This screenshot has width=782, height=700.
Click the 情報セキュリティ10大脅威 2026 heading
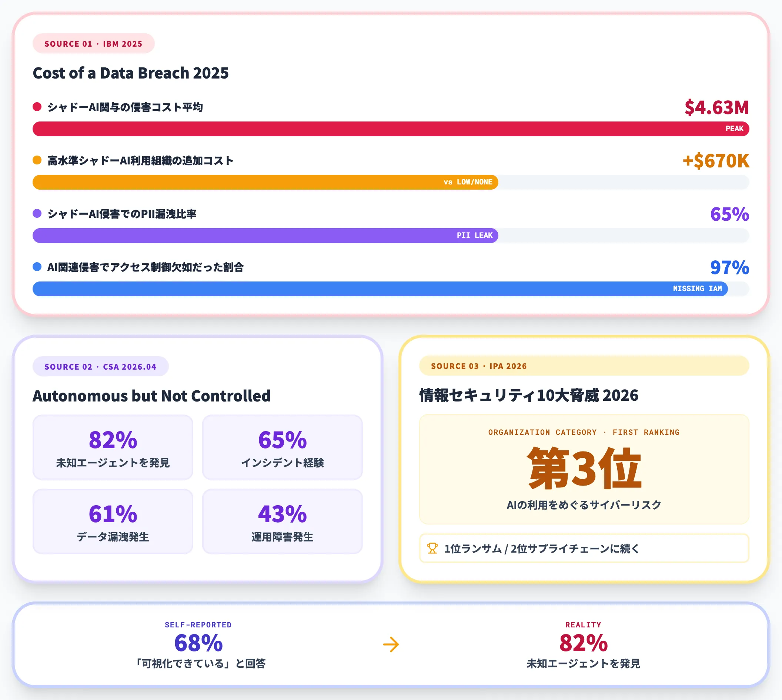[x=529, y=395]
